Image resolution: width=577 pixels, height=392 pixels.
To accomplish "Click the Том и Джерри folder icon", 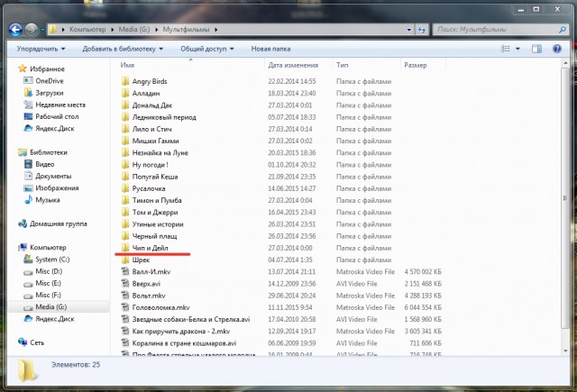I will [x=125, y=212].
